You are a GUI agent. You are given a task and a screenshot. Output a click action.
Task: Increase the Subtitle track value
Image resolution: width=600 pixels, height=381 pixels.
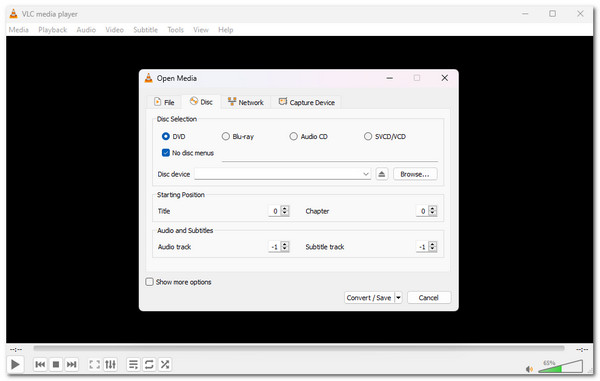point(432,244)
